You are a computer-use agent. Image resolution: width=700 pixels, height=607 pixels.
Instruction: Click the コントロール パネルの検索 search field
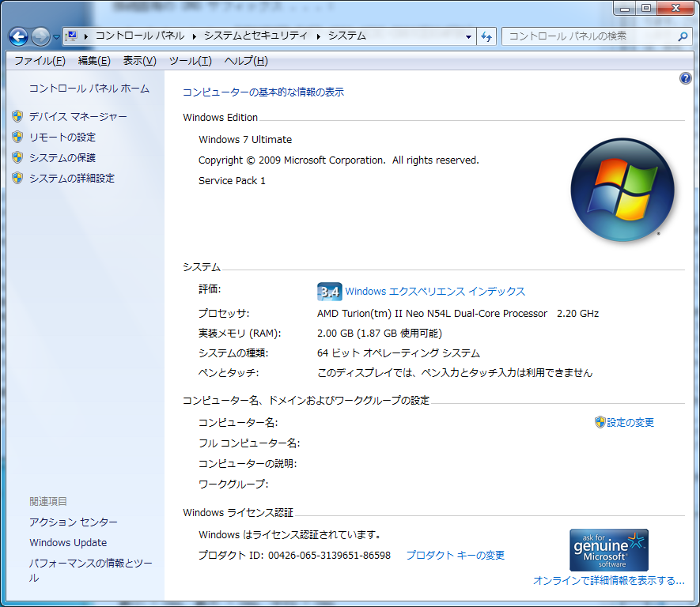tap(589, 36)
